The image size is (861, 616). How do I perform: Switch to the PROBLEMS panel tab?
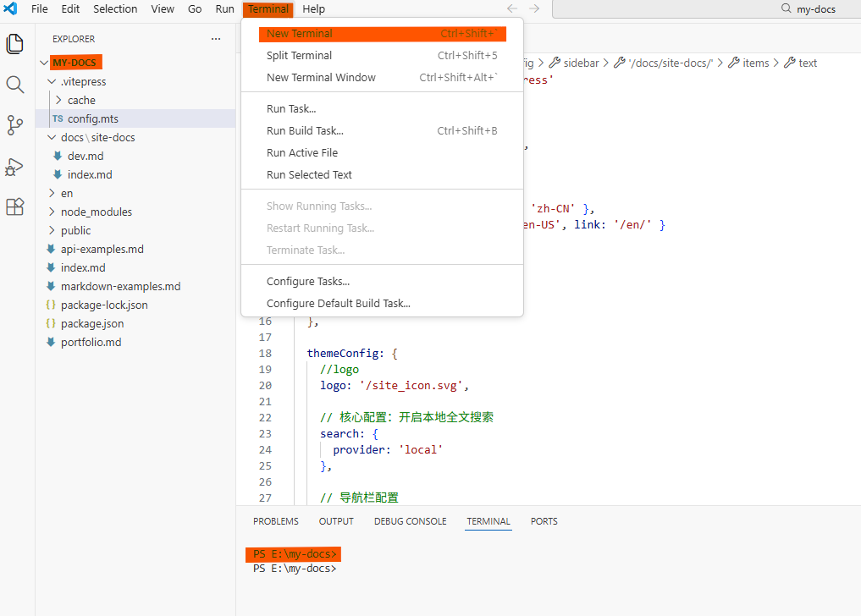tap(275, 521)
